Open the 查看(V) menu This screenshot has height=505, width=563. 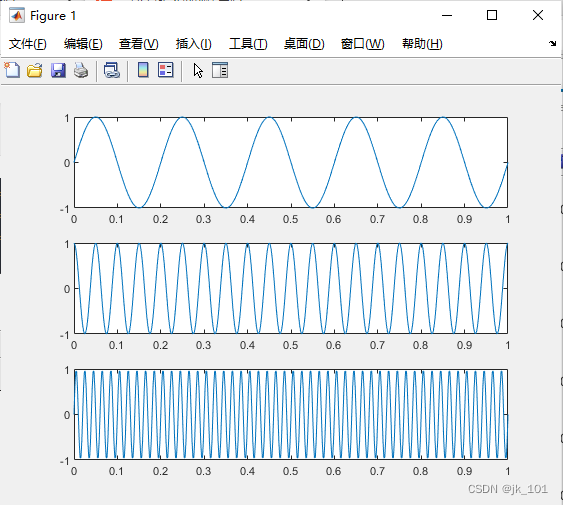click(x=139, y=44)
